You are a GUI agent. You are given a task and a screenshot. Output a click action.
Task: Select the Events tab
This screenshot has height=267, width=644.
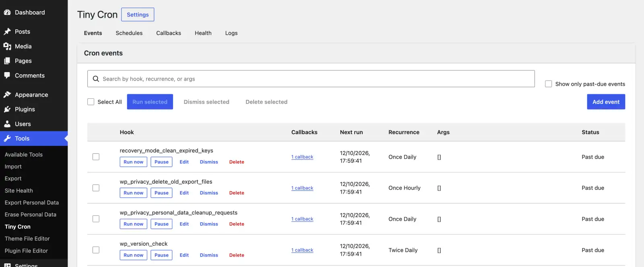93,33
